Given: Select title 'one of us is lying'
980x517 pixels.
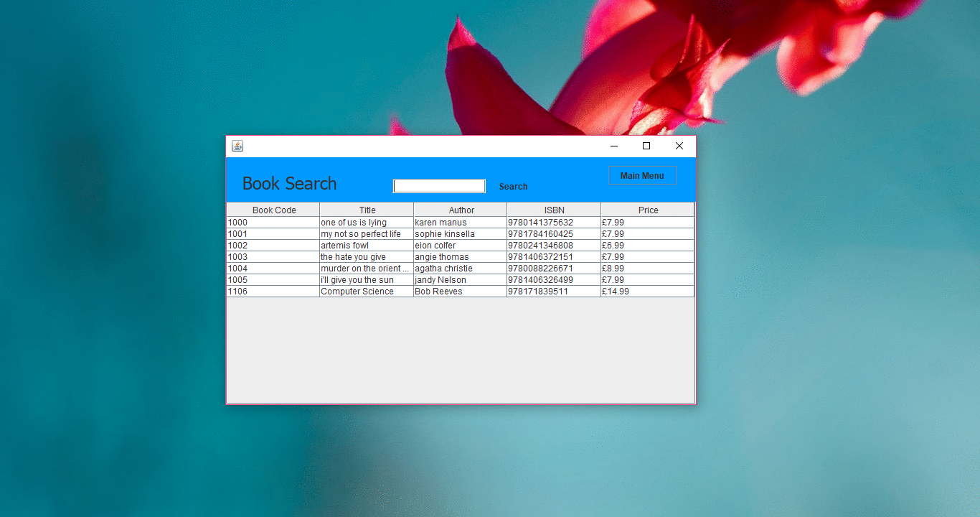Looking at the screenshot, I should click(x=367, y=223).
